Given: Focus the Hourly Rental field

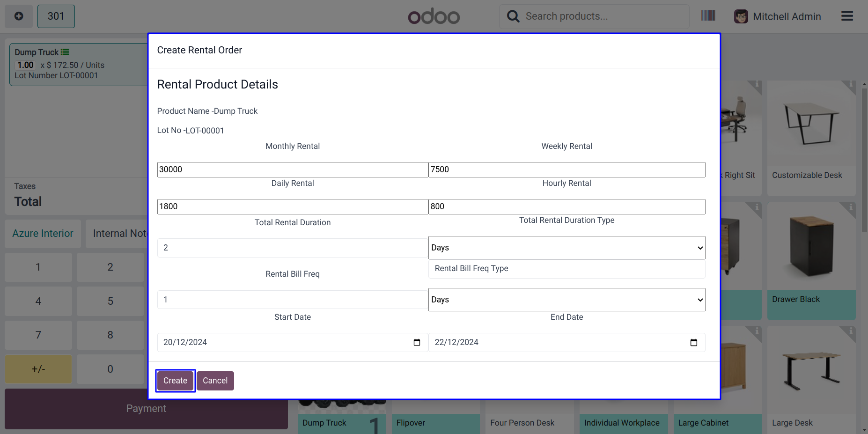Looking at the screenshot, I should coord(566,206).
